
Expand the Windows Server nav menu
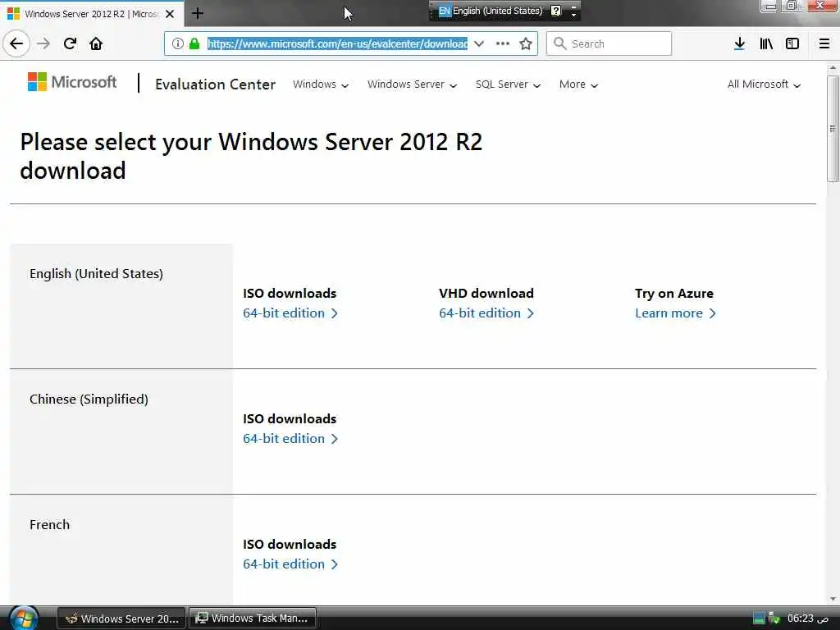[x=412, y=84]
